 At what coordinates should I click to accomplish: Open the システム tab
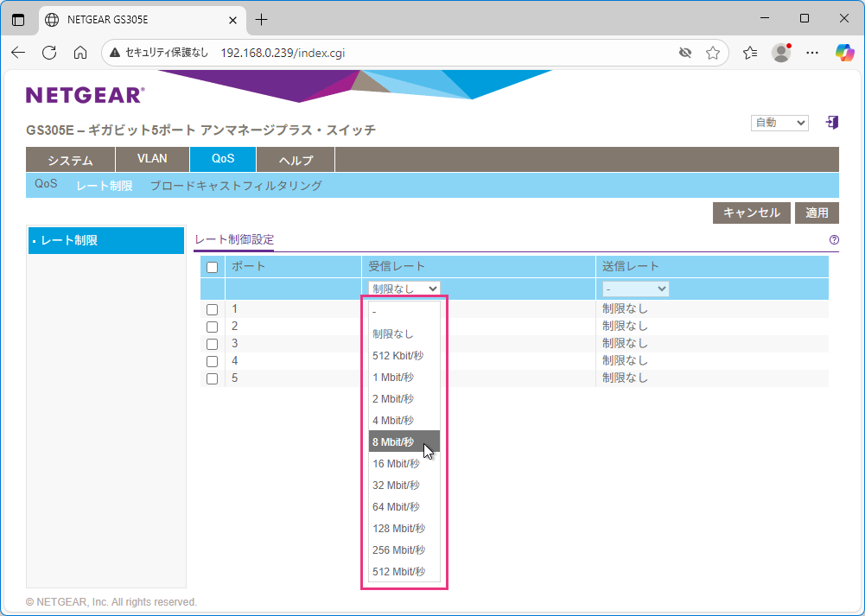[x=70, y=160]
